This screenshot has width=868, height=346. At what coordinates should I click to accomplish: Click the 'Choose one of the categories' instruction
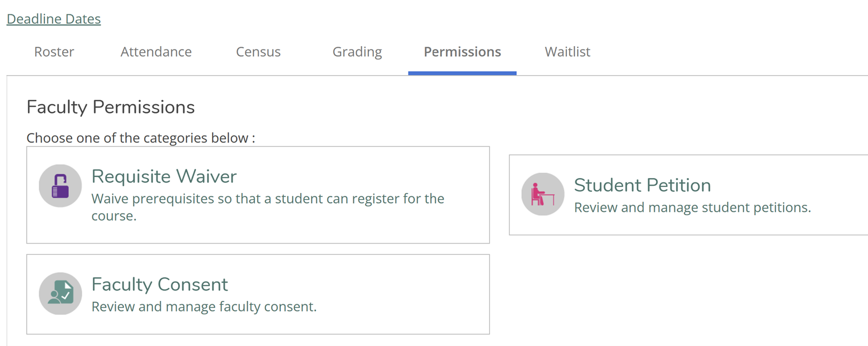pos(140,138)
